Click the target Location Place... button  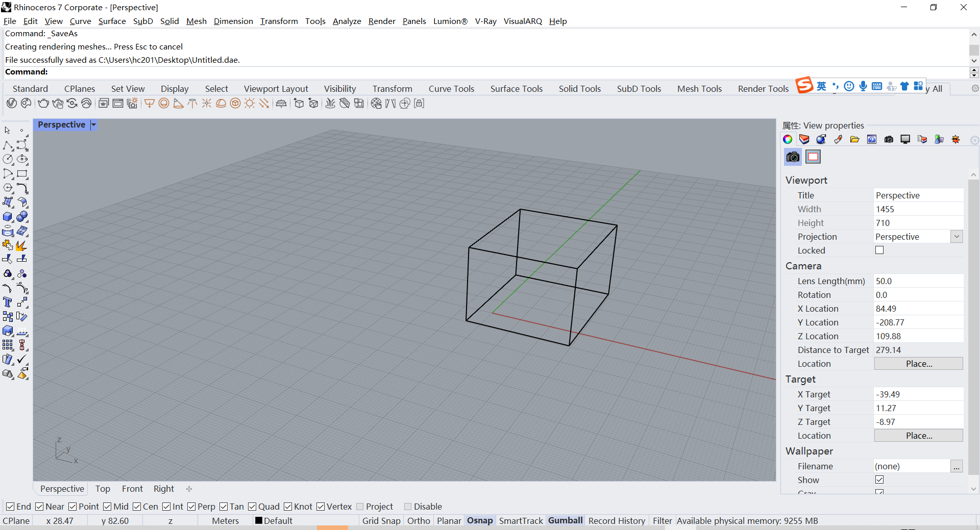point(919,436)
